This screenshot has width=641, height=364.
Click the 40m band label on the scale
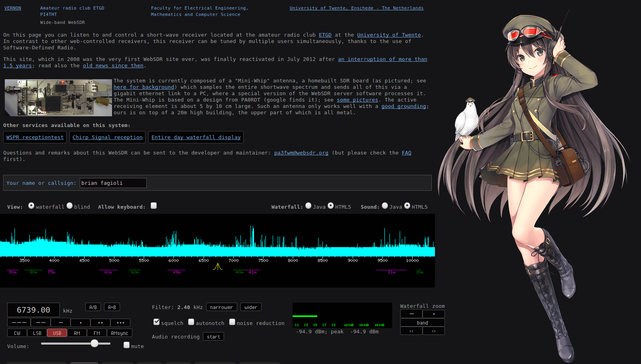[239, 272]
